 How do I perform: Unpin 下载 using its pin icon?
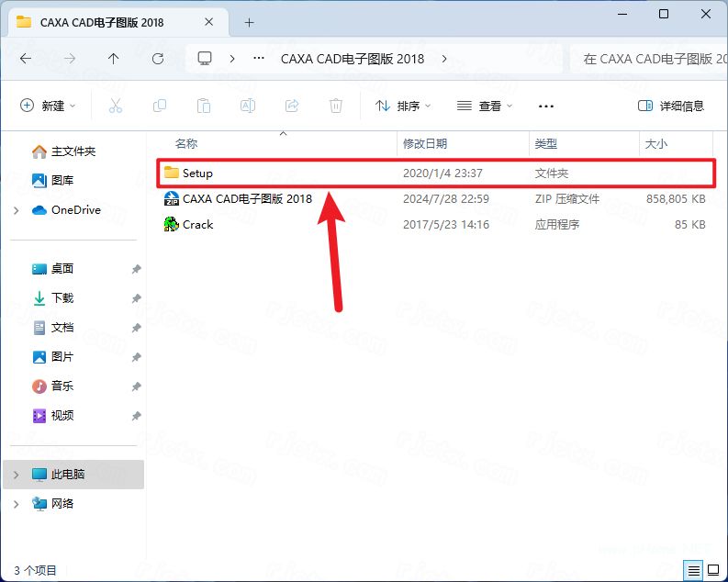136,298
